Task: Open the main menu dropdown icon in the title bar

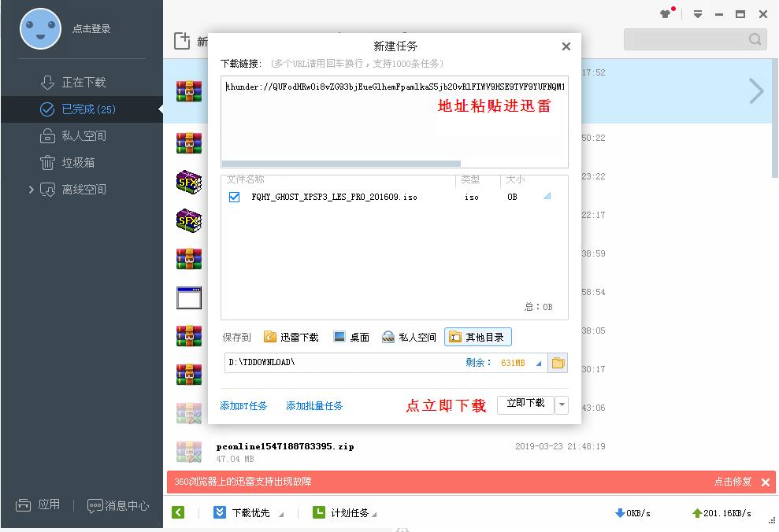Action: tap(698, 14)
